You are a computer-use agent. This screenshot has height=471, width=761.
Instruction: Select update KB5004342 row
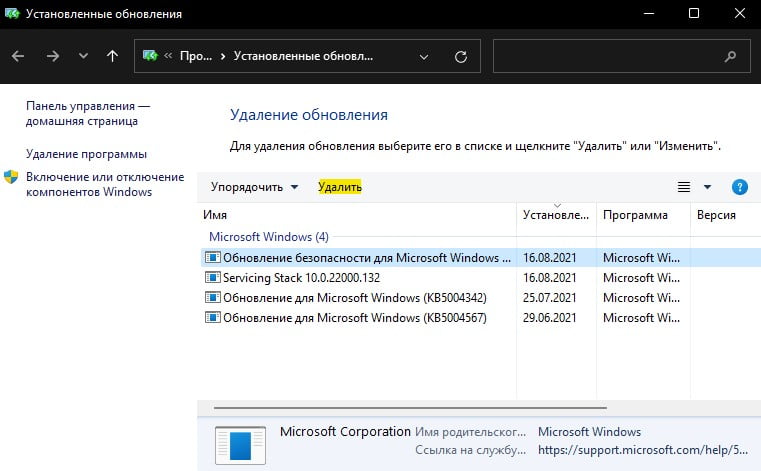[x=480, y=298]
